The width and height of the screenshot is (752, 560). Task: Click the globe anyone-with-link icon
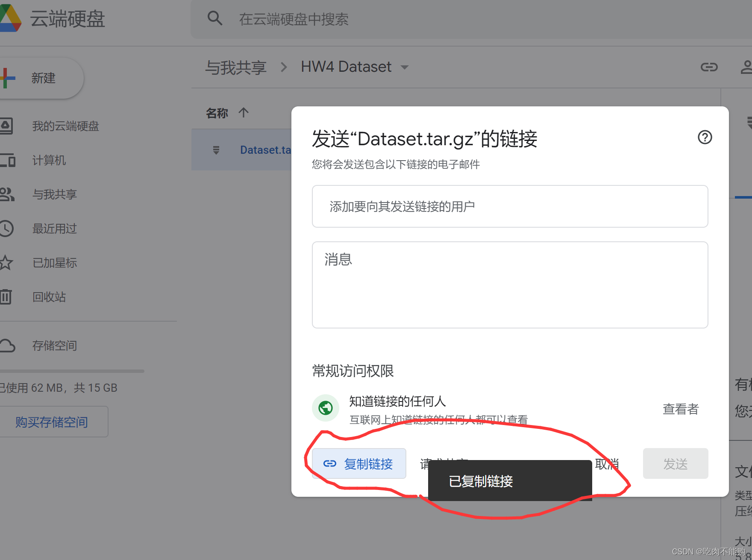click(x=326, y=408)
